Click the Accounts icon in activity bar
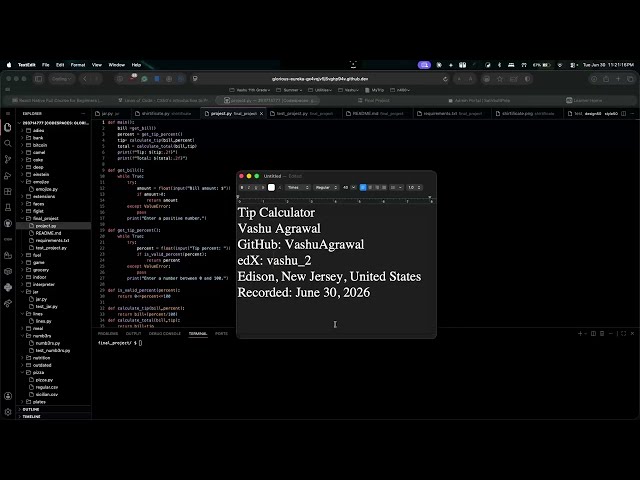 [x=8, y=396]
